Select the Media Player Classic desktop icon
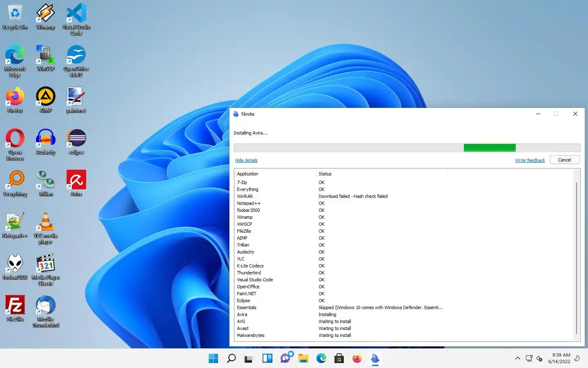 tap(45, 270)
